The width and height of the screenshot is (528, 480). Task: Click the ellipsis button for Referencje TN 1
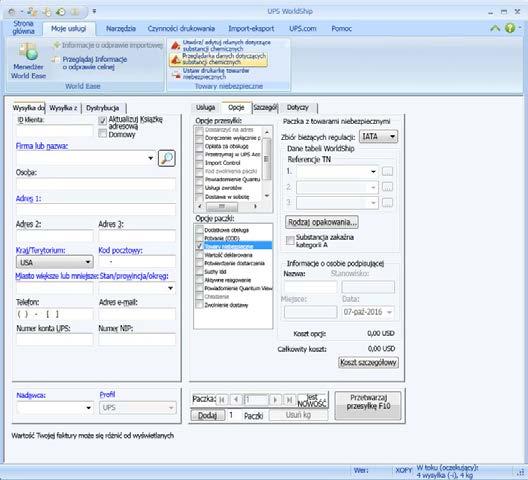coord(387,171)
